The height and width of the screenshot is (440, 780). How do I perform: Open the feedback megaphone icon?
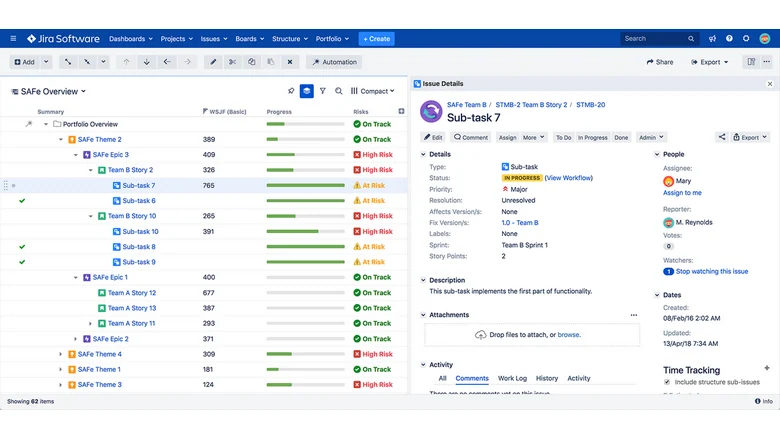(x=712, y=38)
